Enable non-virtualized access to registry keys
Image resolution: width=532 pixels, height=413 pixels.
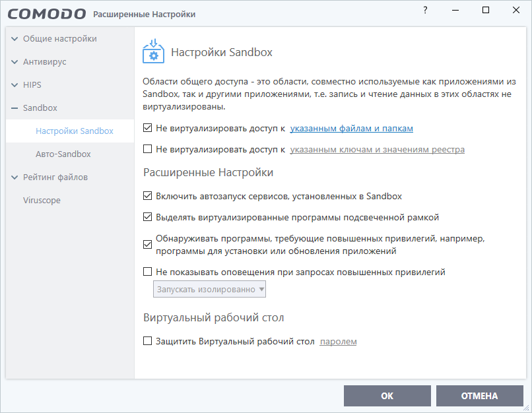point(148,150)
